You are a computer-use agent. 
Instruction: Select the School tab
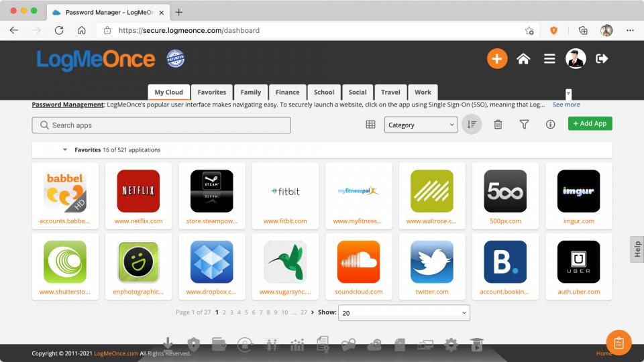pos(324,93)
